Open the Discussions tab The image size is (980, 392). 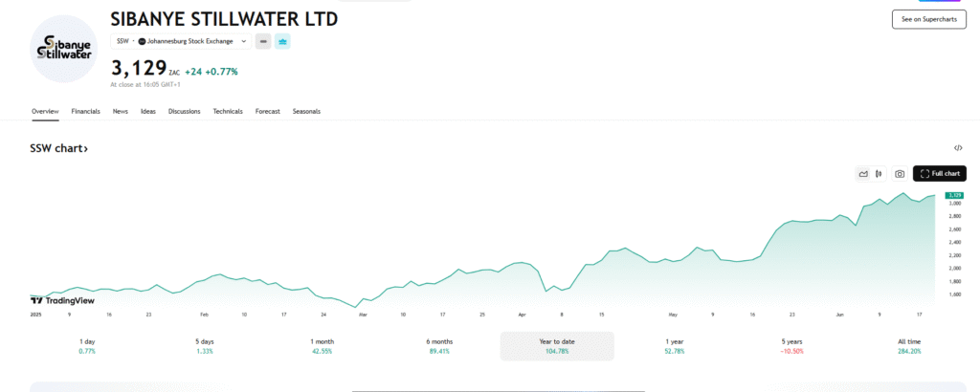[x=185, y=111]
